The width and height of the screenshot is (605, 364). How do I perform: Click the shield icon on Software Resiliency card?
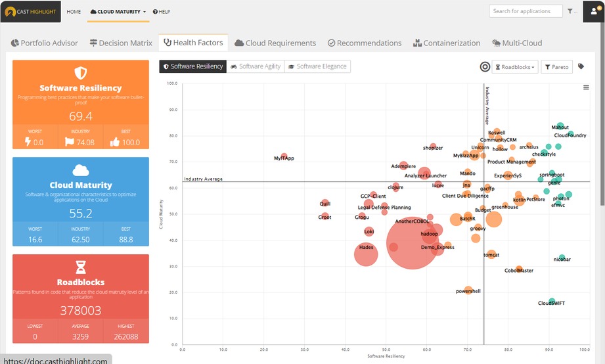(80, 73)
